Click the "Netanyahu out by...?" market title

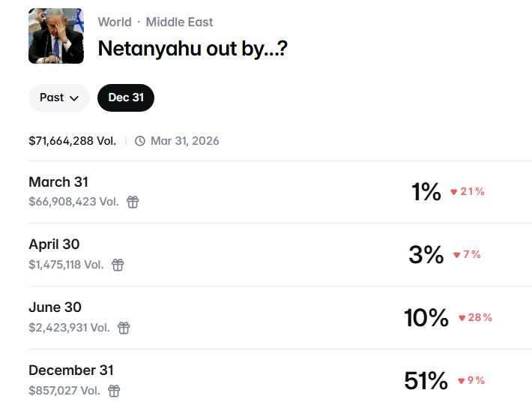[x=193, y=49]
